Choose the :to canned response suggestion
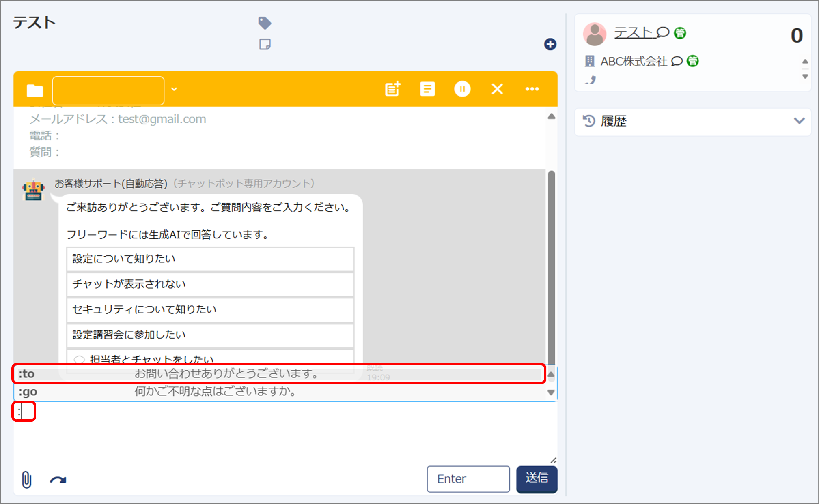Viewport: 819px width, 504px height. pos(279,373)
